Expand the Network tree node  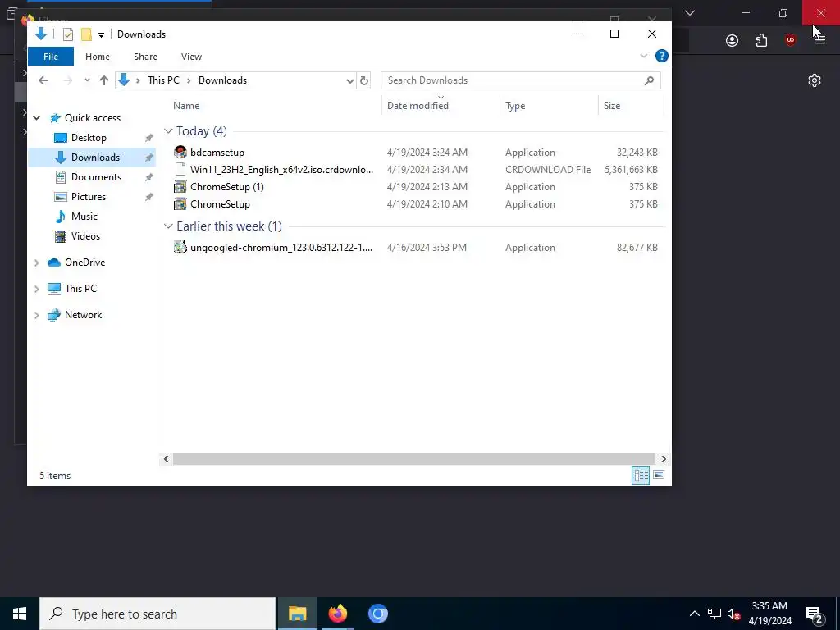pyautogui.click(x=36, y=315)
